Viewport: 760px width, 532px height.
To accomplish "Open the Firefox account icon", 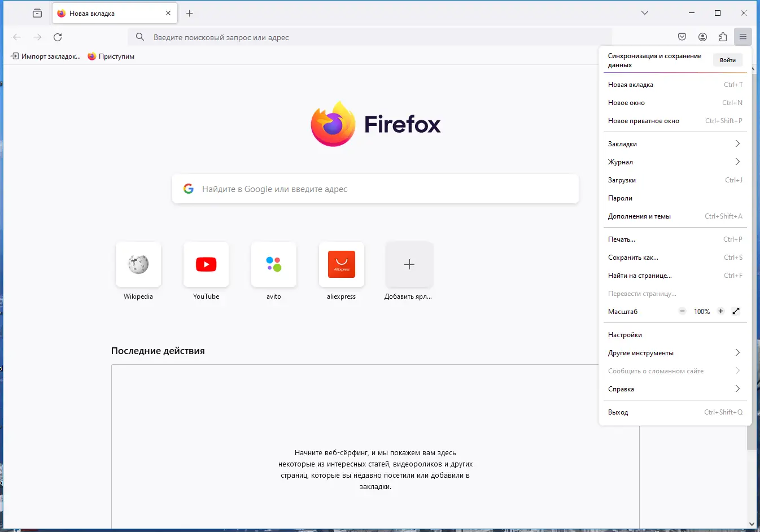I will [x=702, y=37].
